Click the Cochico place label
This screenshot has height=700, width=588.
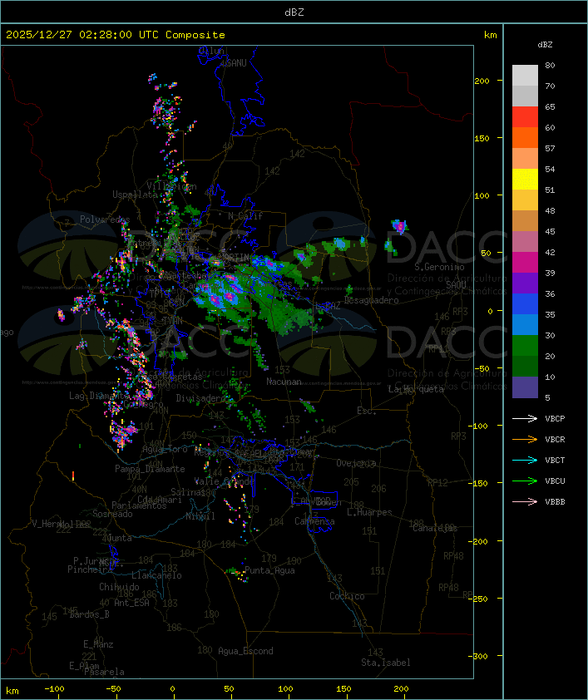347,596
